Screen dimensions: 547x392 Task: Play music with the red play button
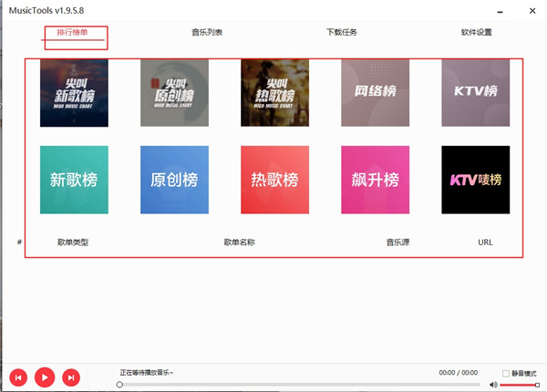[45, 377]
